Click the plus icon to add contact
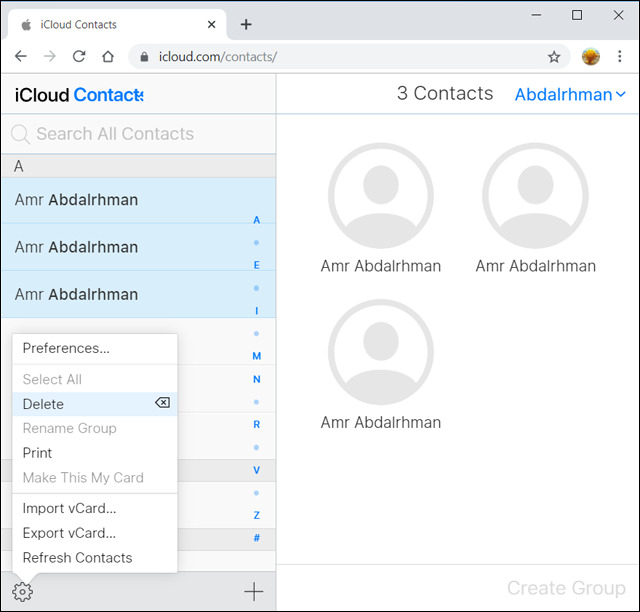Image resolution: width=640 pixels, height=612 pixels. tap(254, 592)
